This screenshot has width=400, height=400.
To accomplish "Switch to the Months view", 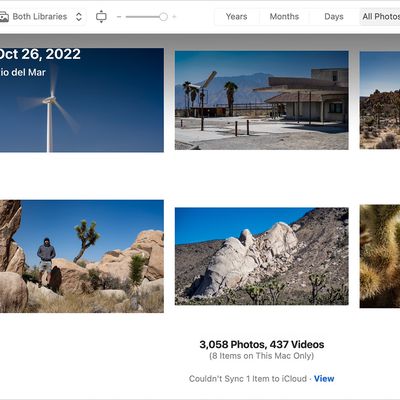I will [284, 17].
